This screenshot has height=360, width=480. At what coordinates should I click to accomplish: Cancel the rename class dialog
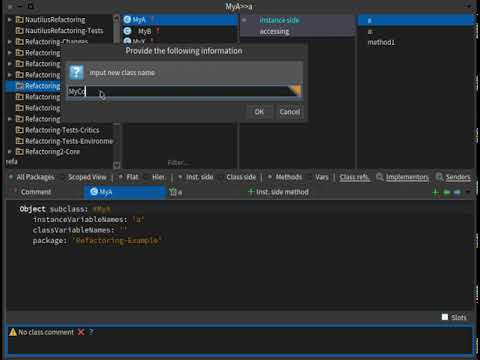point(290,112)
